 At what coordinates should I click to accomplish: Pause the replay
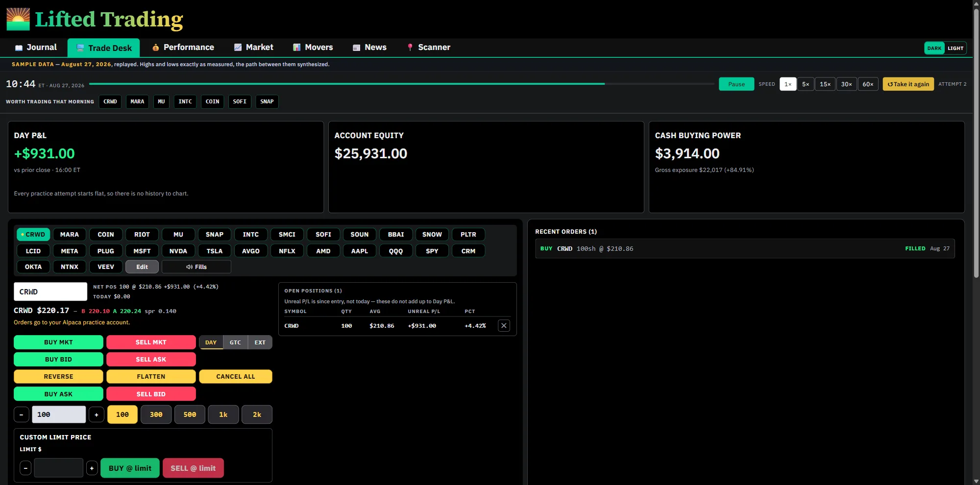[736, 84]
